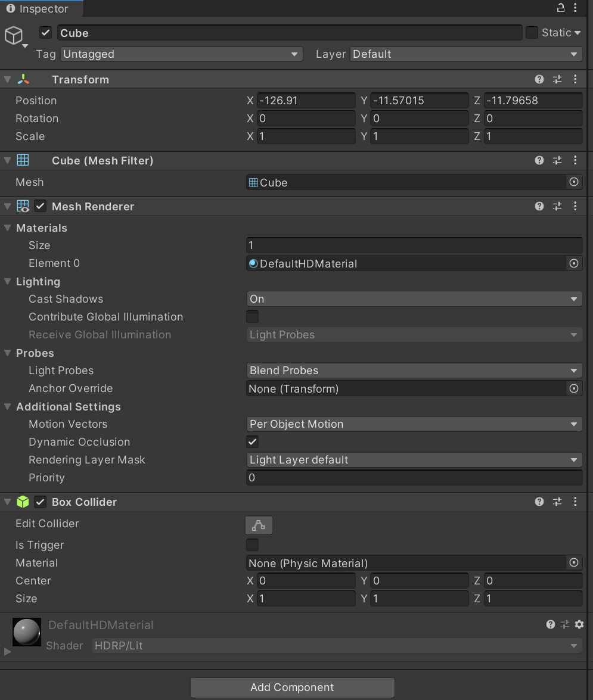Screen dimensions: 593x700
Task: Open Transform component presets
Action: (557, 79)
